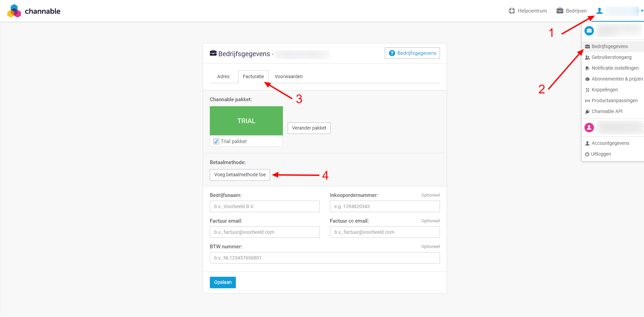
Task: Click the blue company avatar icon
Action: coord(589,31)
